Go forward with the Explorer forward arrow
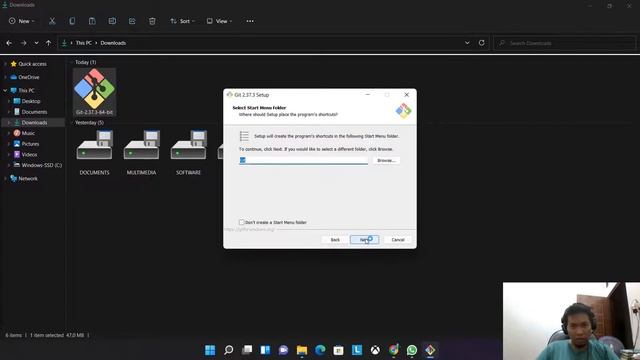 (x=23, y=43)
